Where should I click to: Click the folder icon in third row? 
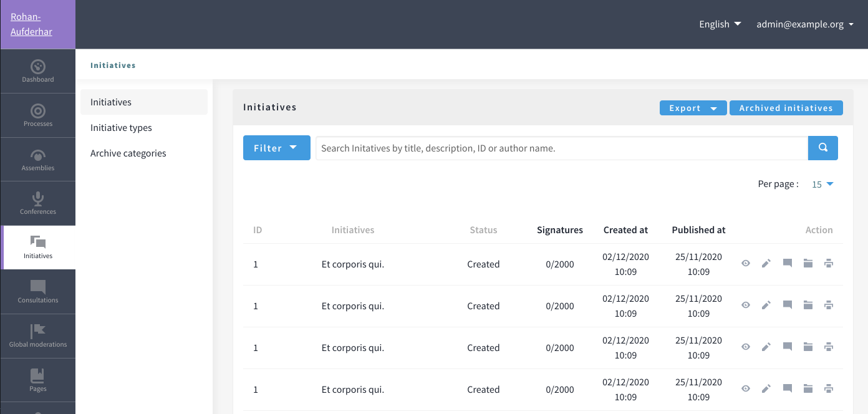808,347
